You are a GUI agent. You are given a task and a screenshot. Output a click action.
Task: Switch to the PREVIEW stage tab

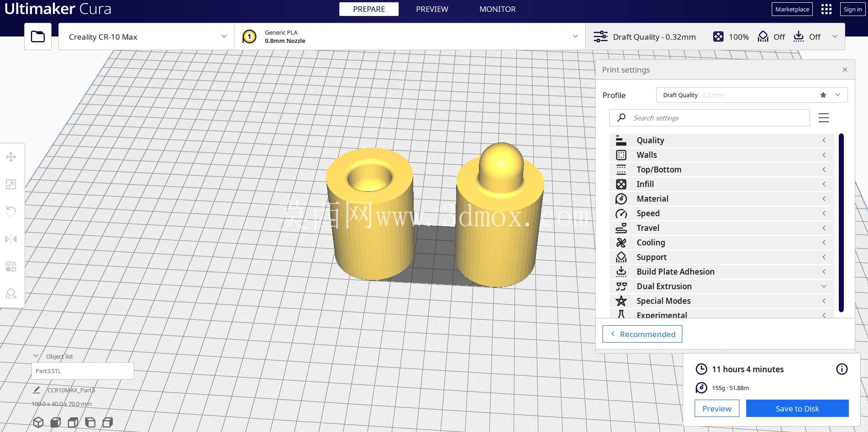(x=432, y=9)
